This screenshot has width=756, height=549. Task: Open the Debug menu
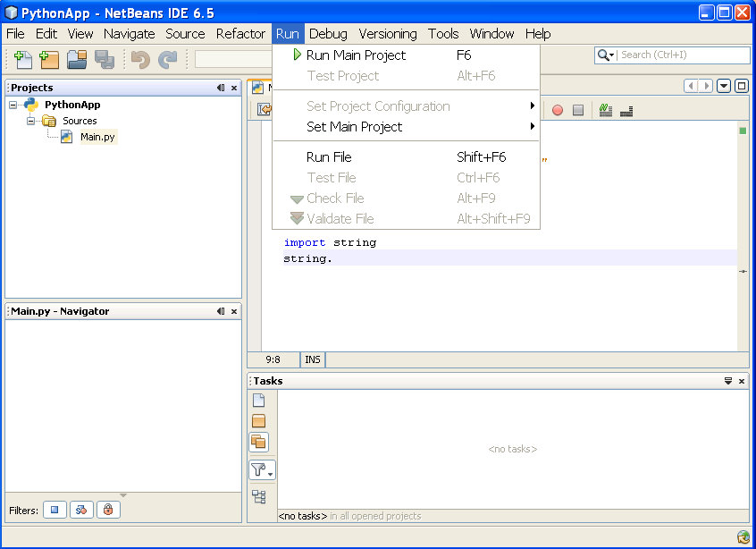(328, 34)
